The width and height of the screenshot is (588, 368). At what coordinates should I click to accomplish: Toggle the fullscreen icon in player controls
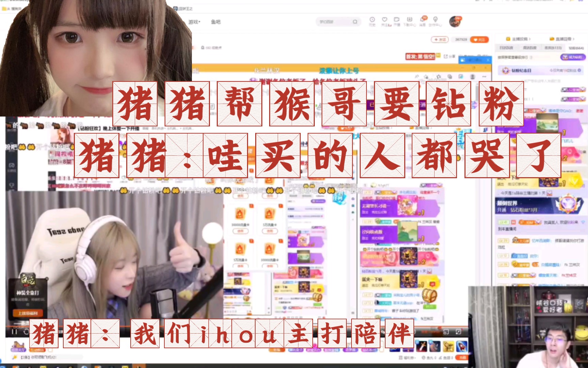458,332
